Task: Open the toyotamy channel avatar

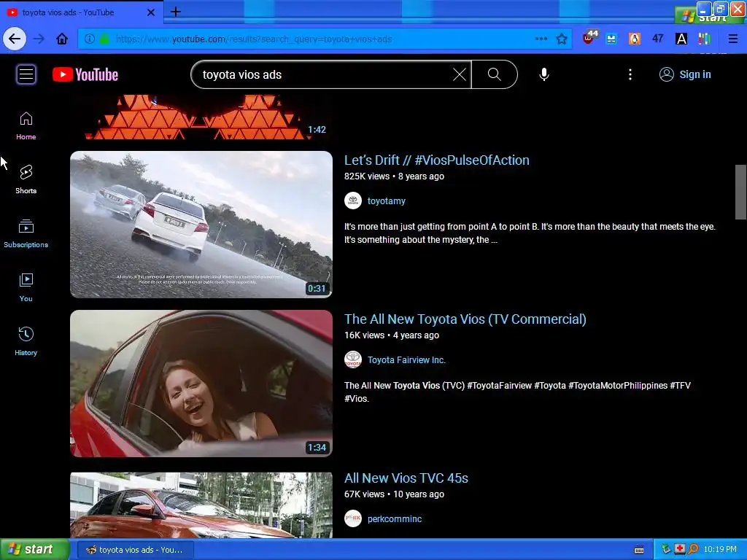Action: (353, 201)
